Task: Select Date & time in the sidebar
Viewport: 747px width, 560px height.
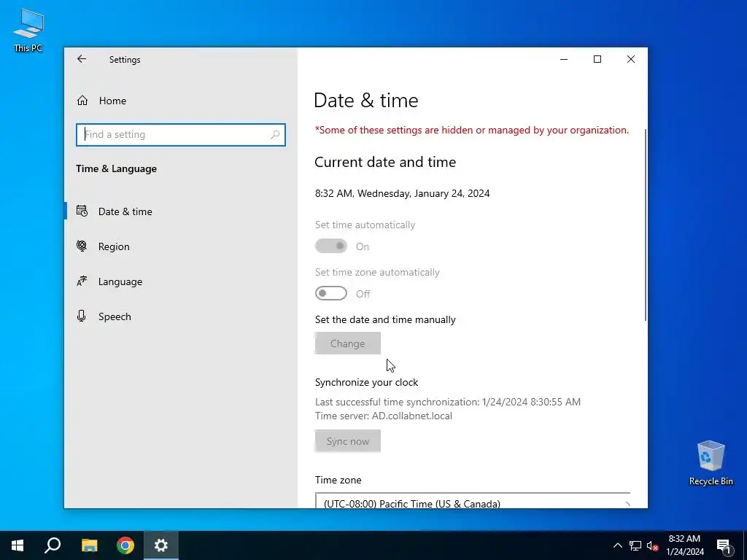Action: [x=181, y=211]
